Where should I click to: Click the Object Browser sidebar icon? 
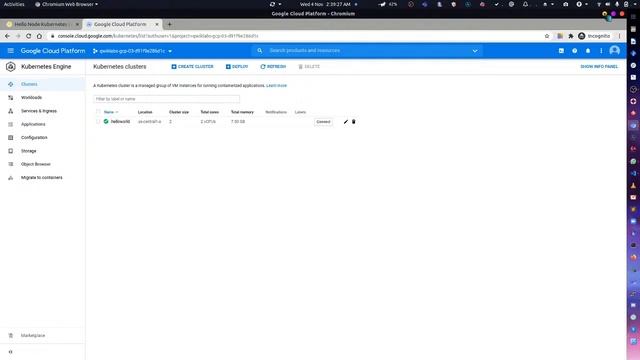pos(11,164)
